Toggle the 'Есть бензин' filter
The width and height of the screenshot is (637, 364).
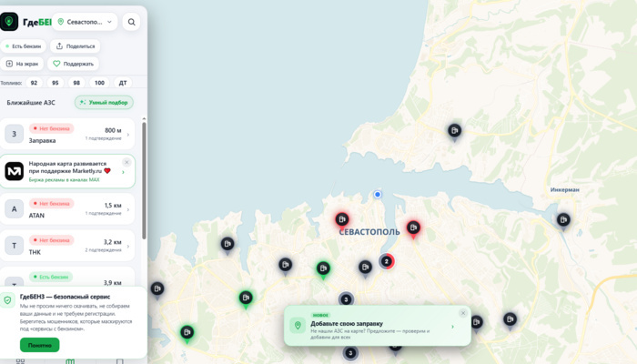coord(23,46)
